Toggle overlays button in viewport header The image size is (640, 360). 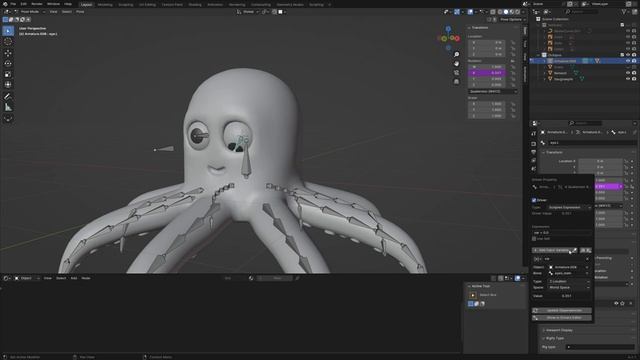470,12
